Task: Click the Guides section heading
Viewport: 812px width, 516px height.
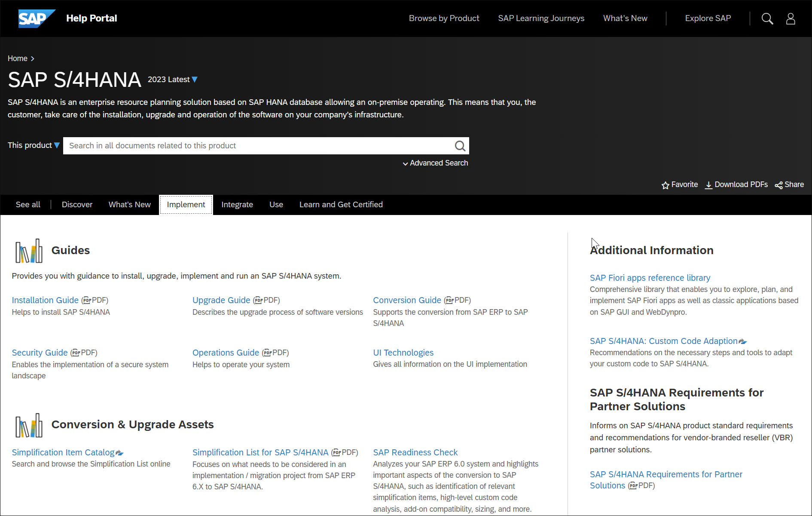Action: [70, 250]
